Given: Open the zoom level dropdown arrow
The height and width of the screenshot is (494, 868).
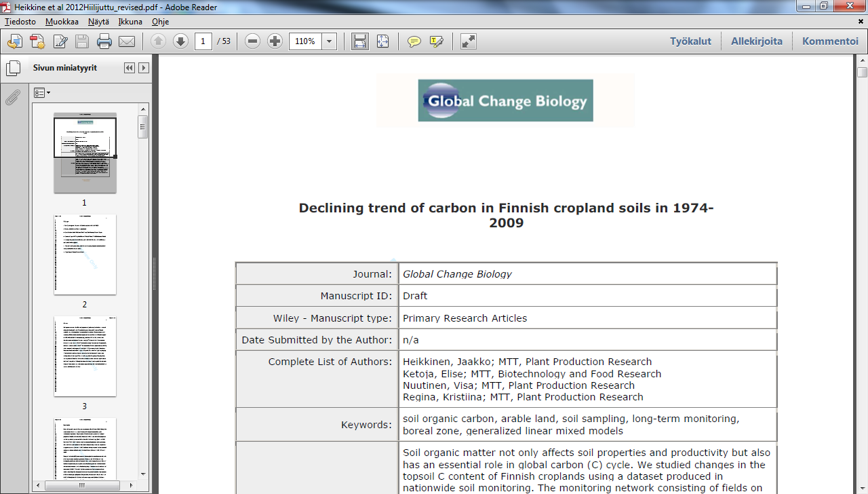Looking at the screenshot, I should point(329,41).
